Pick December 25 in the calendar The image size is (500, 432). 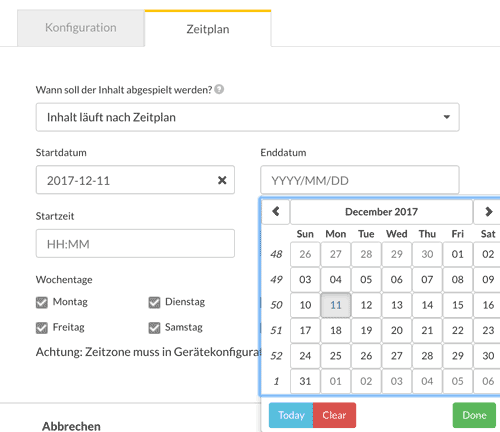tap(336, 356)
